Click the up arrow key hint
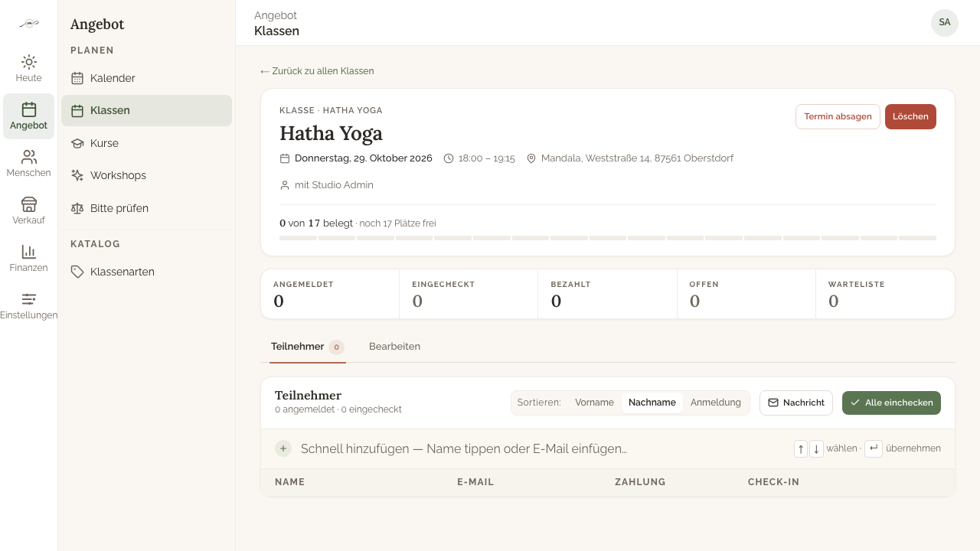980x551 pixels. [x=801, y=449]
